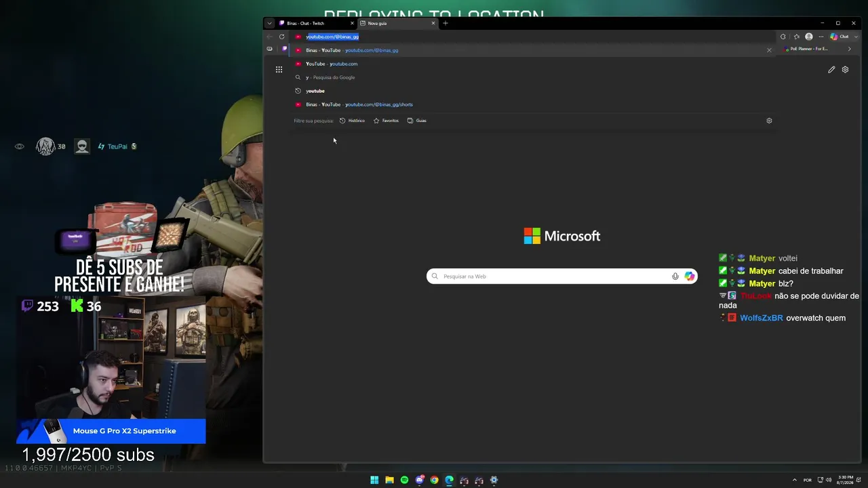The height and width of the screenshot is (488, 868).
Task: Click the browser back arrow
Action: [270, 37]
